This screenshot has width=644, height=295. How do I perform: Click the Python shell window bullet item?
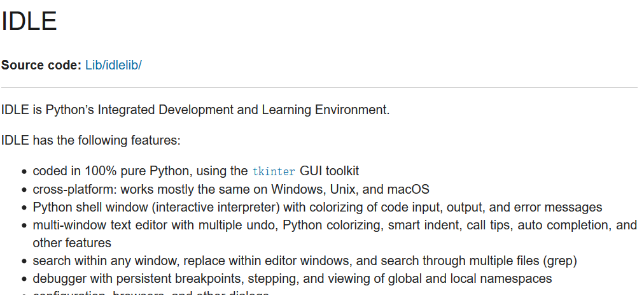point(318,207)
